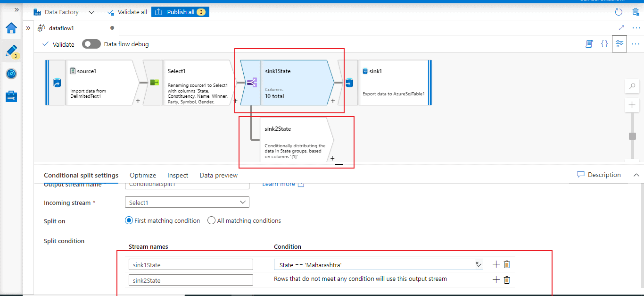The width and height of the screenshot is (644, 296).
Task: Open the Home icon in sidebar
Action: point(11,28)
